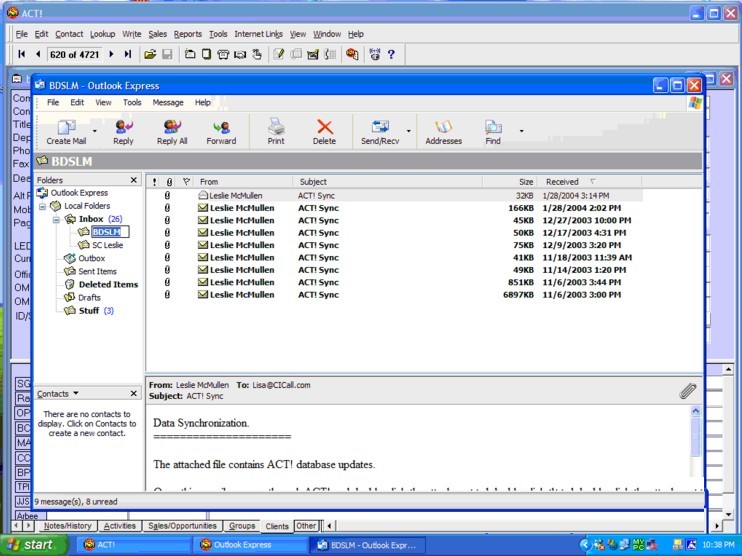Click the Reply toolbar button
The width and height of the screenshot is (742, 556).
click(x=124, y=132)
